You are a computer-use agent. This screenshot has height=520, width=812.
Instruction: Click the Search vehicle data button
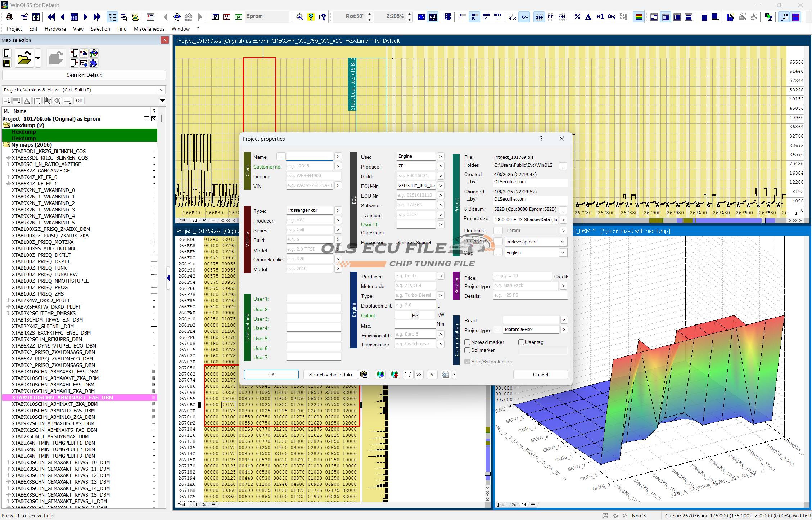(330, 375)
